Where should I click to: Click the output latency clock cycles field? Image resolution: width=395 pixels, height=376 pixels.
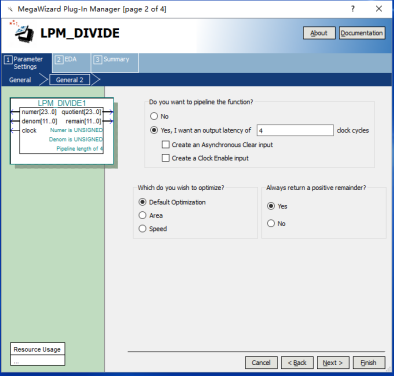pyautogui.click(x=295, y=130)
